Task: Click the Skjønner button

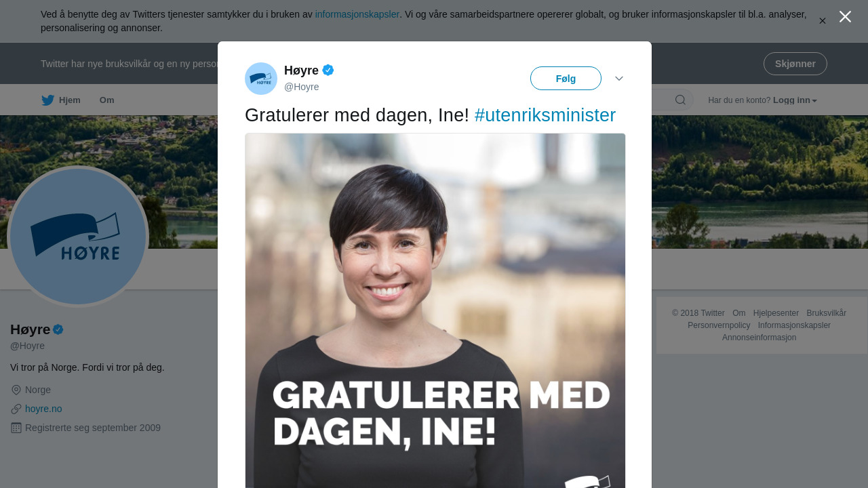Action: (795, 64)
